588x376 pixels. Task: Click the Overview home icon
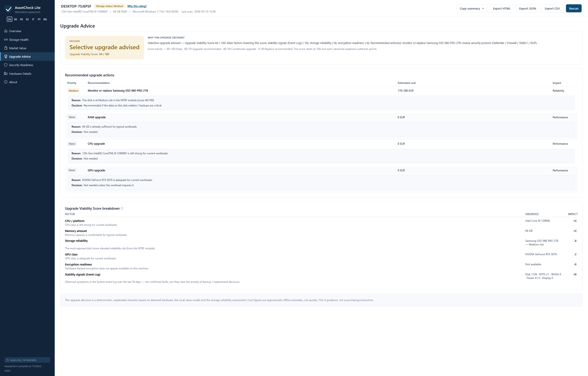coord(6,31)
